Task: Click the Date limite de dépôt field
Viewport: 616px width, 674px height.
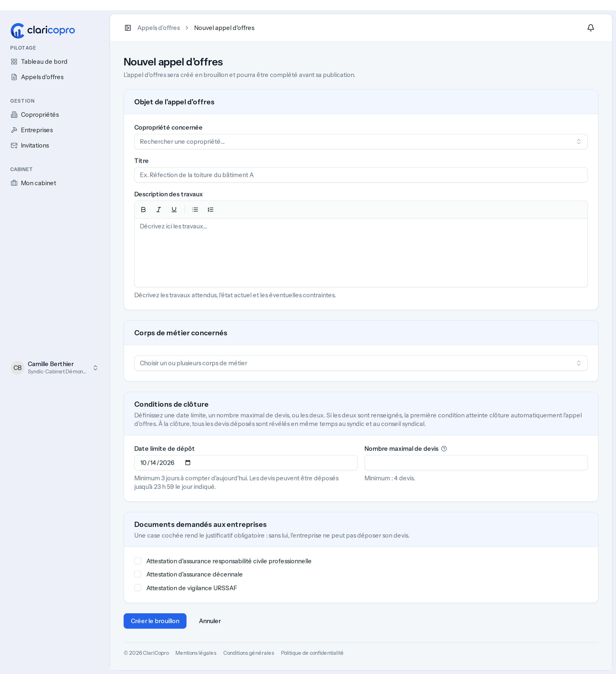Action: point(246,463)
